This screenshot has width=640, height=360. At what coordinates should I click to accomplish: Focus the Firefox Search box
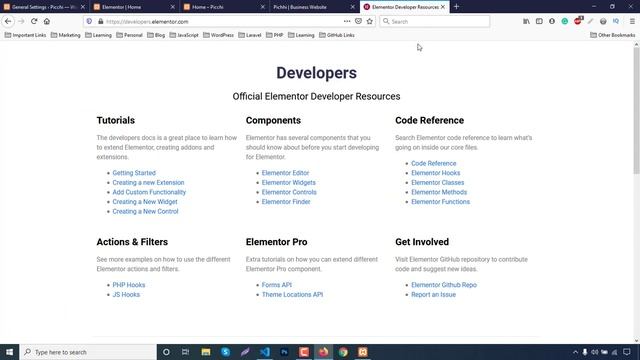pyautogui.click(x=434, y=21)
